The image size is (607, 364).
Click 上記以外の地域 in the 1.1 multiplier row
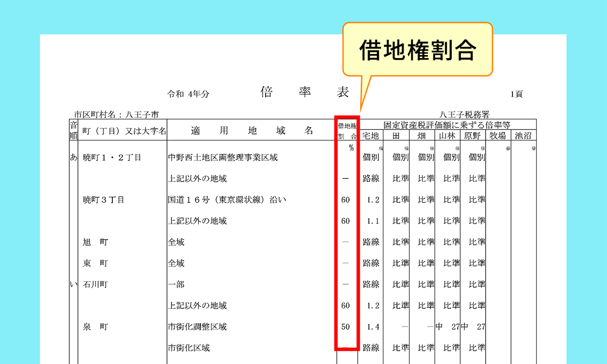[x=197, y=221]
